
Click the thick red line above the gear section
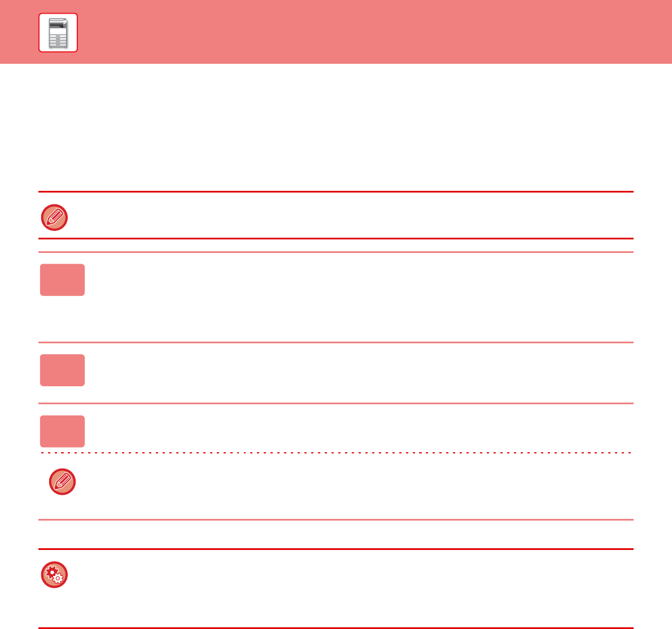(336, 549)
